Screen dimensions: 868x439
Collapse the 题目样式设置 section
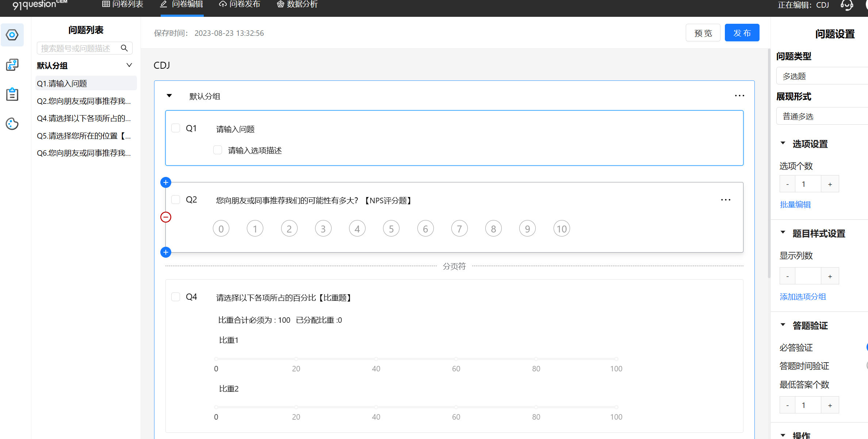click(783, 233)
